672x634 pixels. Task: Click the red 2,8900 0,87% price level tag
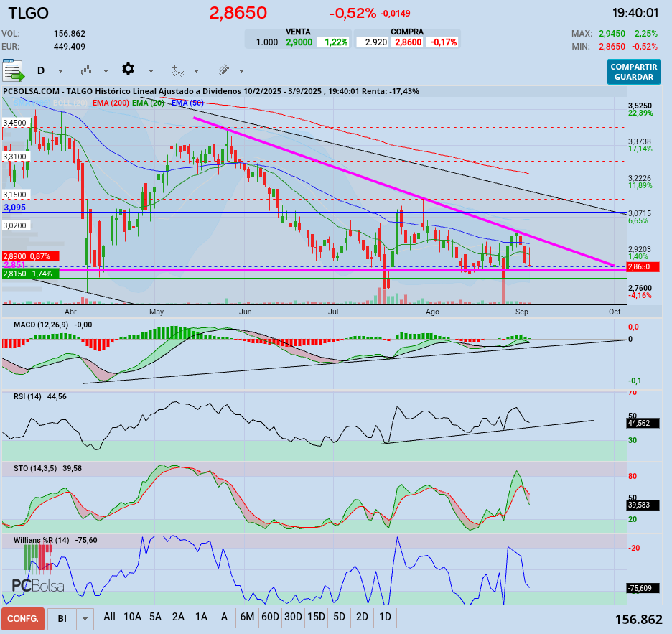pyautogui.click(x=30, y=256)
